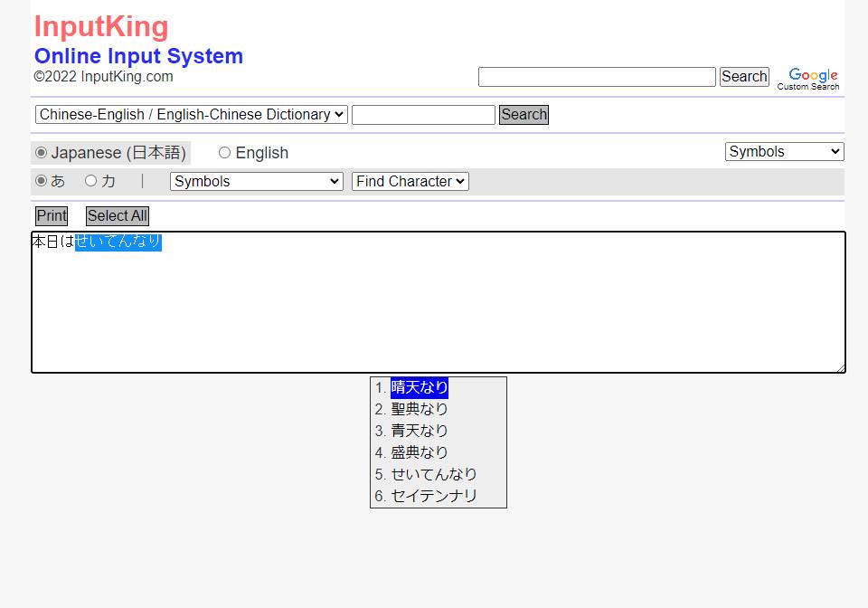Click the ©2022 InputKing.com text
This screenshot has height=608, width=868.
click(103, 76)
